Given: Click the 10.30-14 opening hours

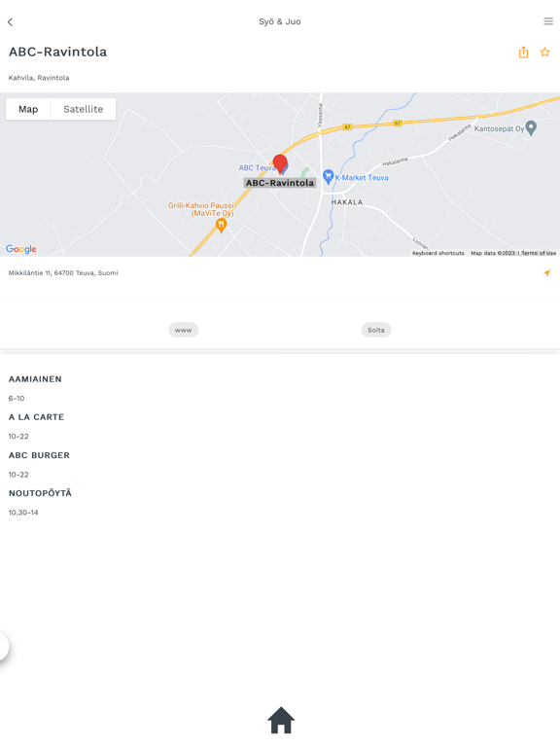Looking at the screenshot, I should (x=23, y=513).
